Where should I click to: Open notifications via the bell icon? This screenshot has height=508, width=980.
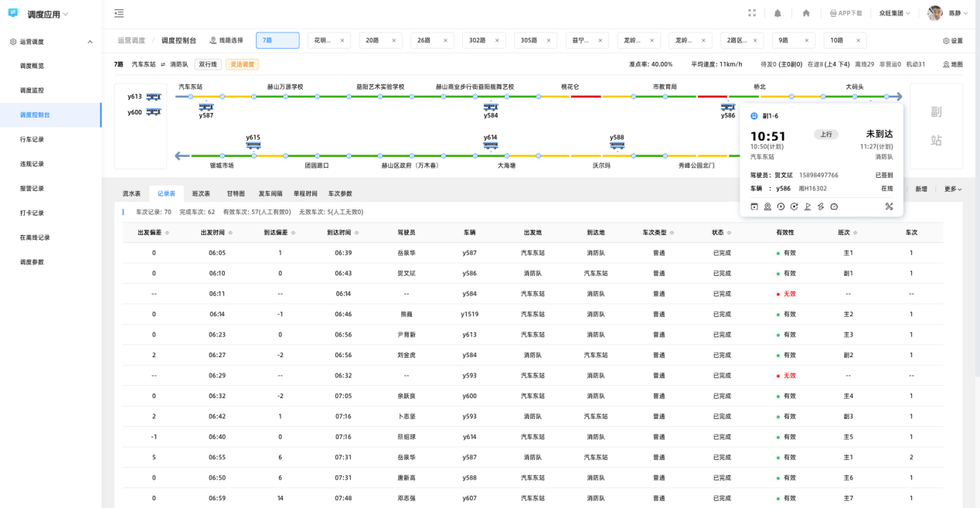(778, 13)
